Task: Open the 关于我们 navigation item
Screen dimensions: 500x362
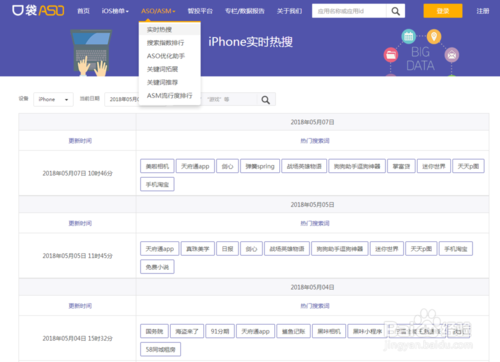Action: 289,11
